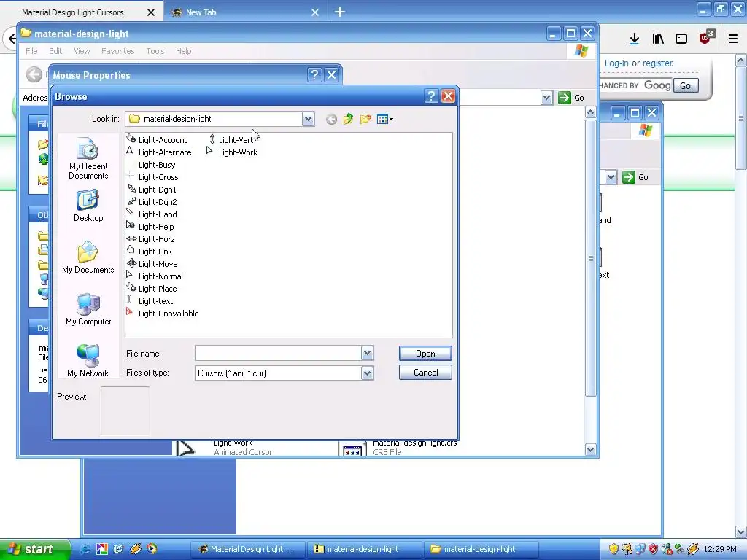Viewport: 747px width, 560px height.
Task: Click the register link on webpage
Action: (x=658, y=63)
